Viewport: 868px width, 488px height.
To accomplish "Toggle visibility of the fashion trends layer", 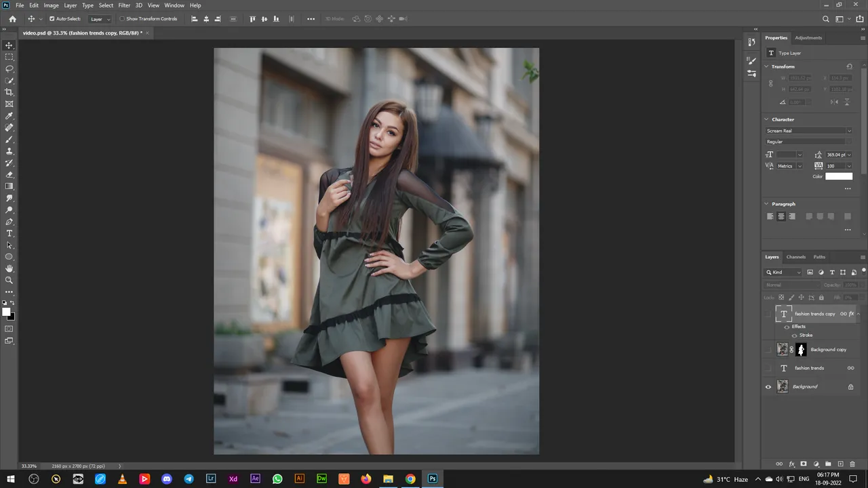I will coord(768,368).
